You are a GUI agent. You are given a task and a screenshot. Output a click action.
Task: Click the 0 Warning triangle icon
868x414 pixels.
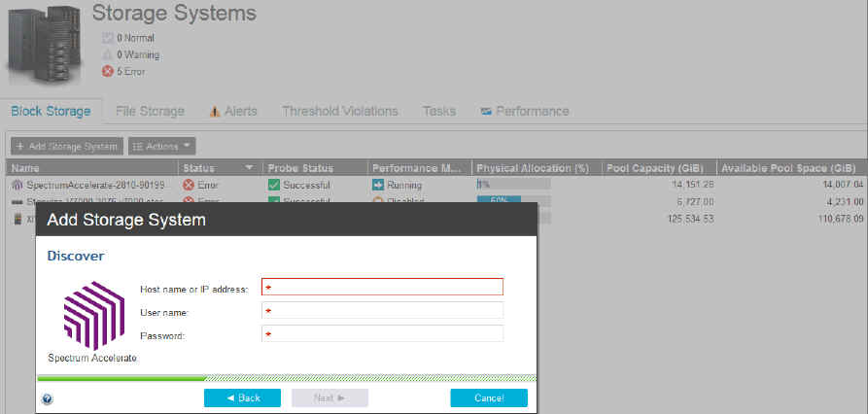108,54
